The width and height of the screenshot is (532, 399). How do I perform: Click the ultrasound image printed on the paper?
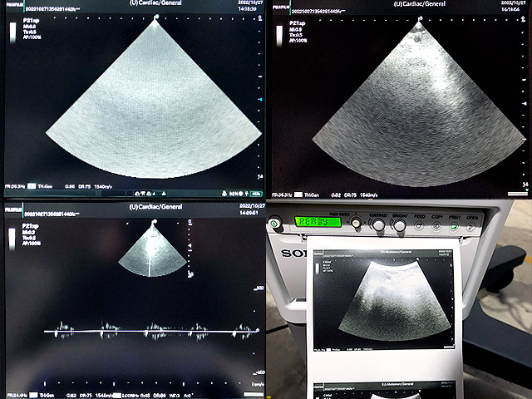click(383, 299)
